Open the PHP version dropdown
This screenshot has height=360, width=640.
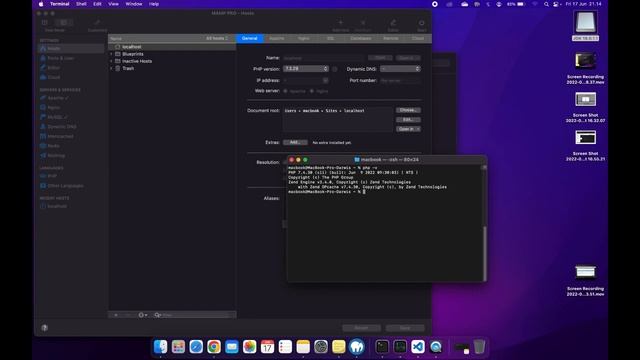tap(306, 69)
